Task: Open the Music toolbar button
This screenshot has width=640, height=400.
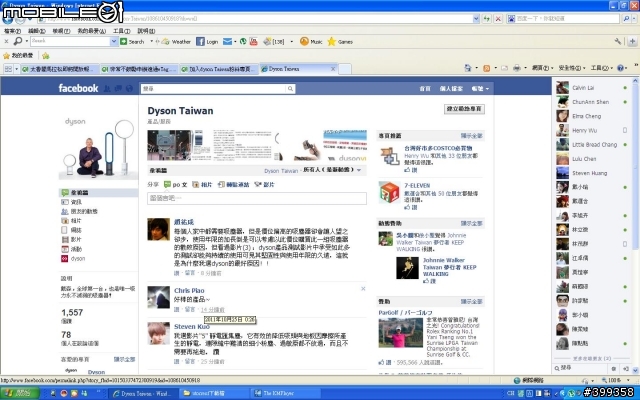Action: 311,42
